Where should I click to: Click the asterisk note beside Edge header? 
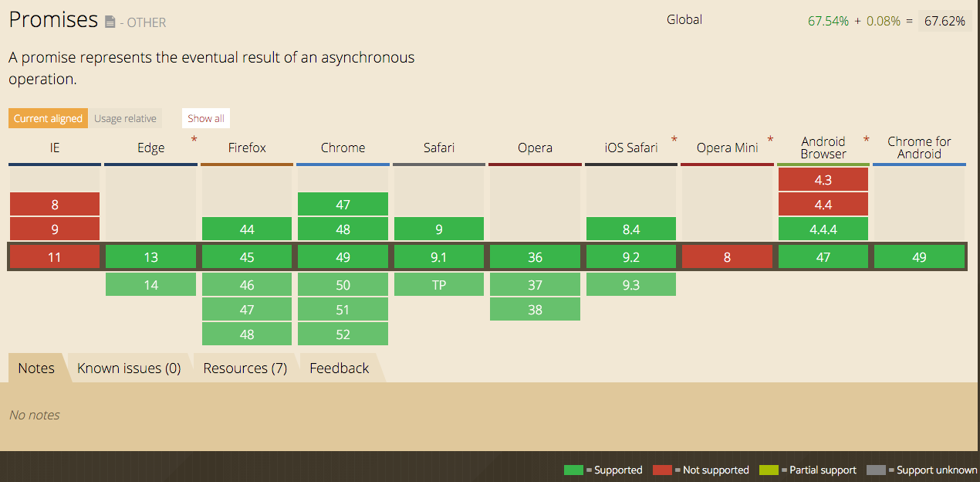coord(194,141)
